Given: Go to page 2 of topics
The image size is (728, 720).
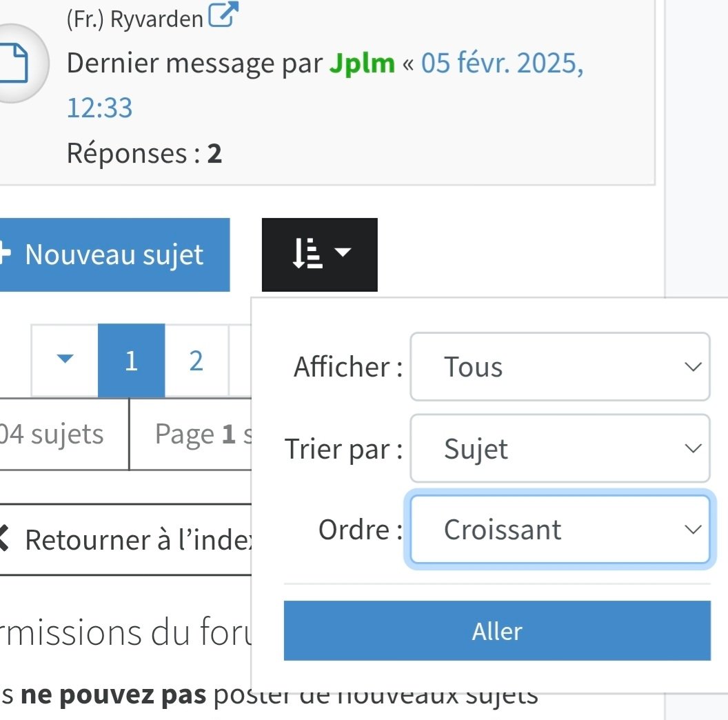Looking at the screenshot, I should point(196,361).
